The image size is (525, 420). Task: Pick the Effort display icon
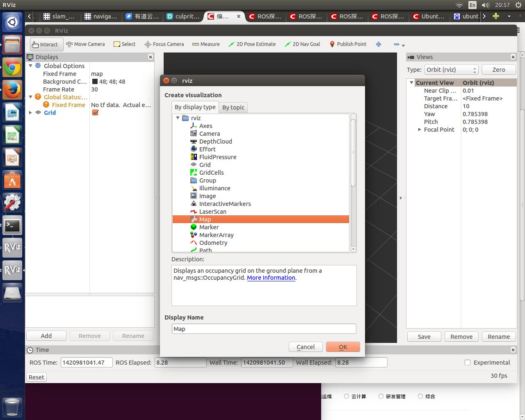194,149
